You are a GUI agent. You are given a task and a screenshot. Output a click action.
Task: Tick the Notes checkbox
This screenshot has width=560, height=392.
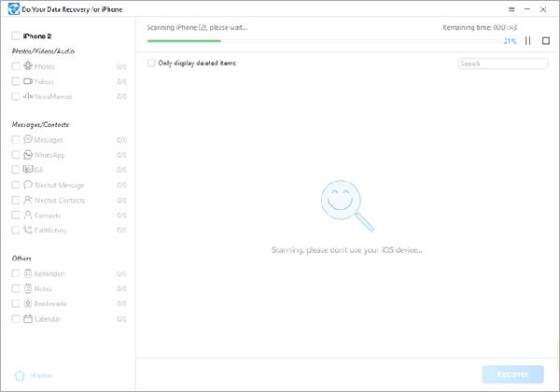tap(15, 288)
